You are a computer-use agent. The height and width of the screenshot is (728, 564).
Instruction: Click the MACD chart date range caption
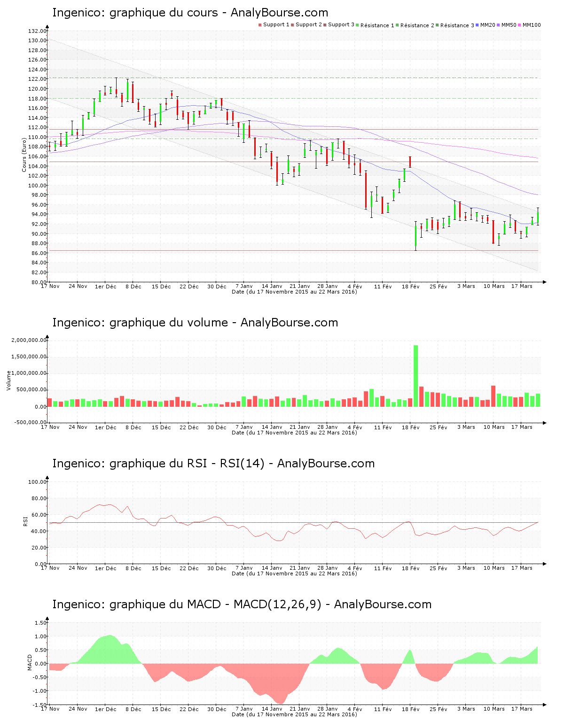pos(294,714)
